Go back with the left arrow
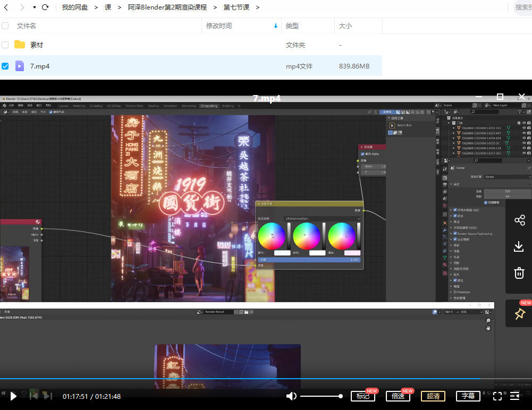 [x=6, y=7]
